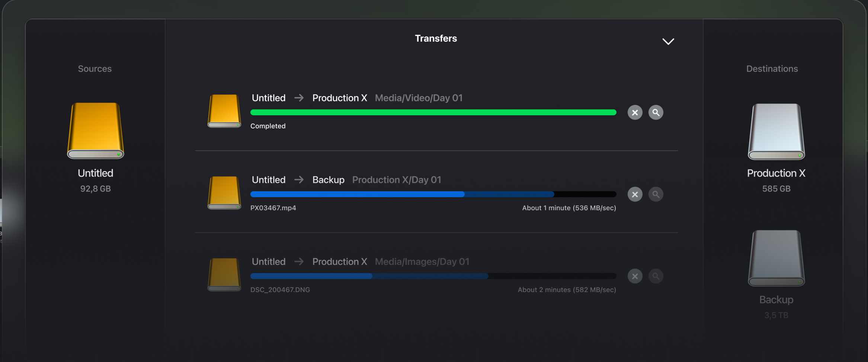This screenshot has height=362, width=868.
Task: Click the Media/Video/Day 01 path label
Action: [x=419, y=98]
